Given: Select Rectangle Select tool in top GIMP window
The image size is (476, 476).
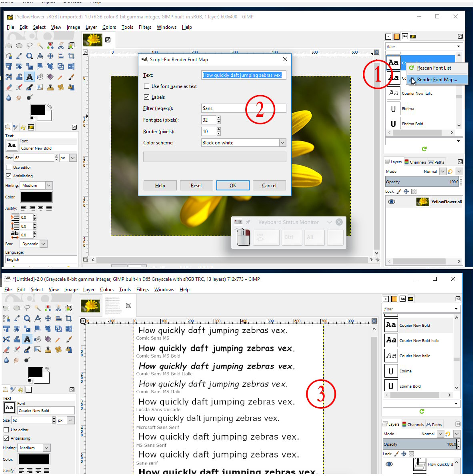Looking at the screenshot, I should pyautogui.click(x=8, y=46).
